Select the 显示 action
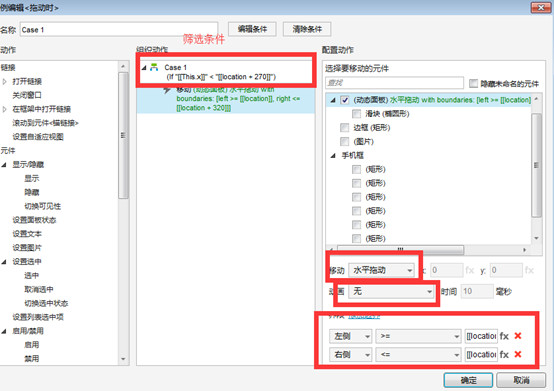 (32, 178)
